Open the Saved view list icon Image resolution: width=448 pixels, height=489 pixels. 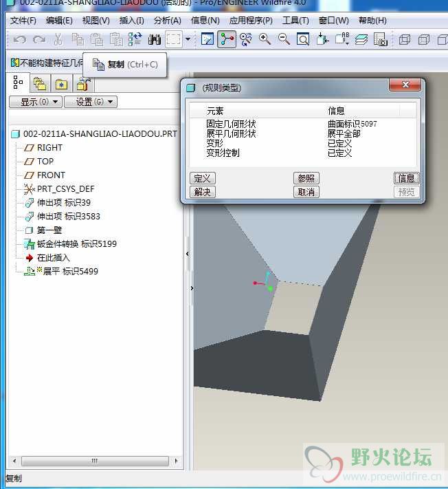pos(342,39)
